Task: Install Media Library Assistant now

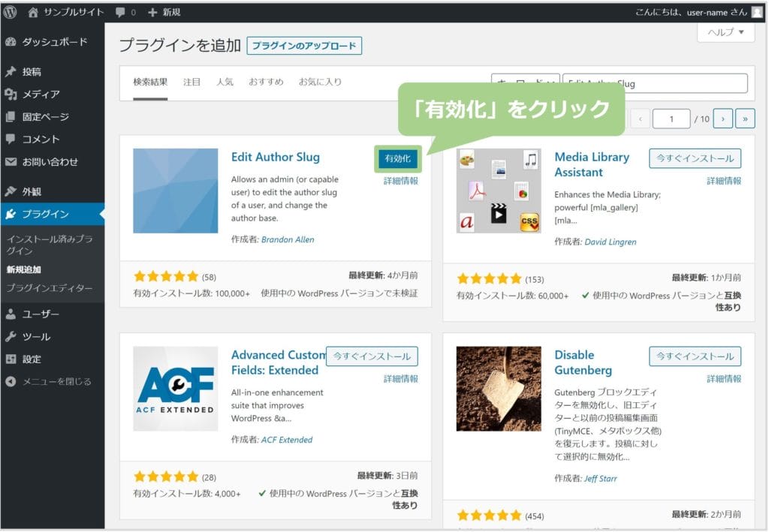Action: tap(695, 159)
